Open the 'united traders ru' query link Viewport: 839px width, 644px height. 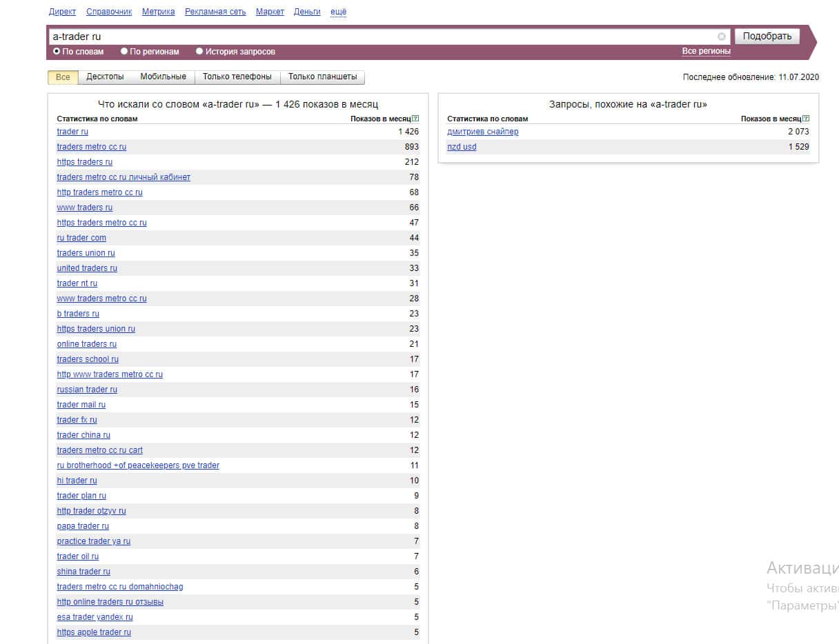pos(87,268)
